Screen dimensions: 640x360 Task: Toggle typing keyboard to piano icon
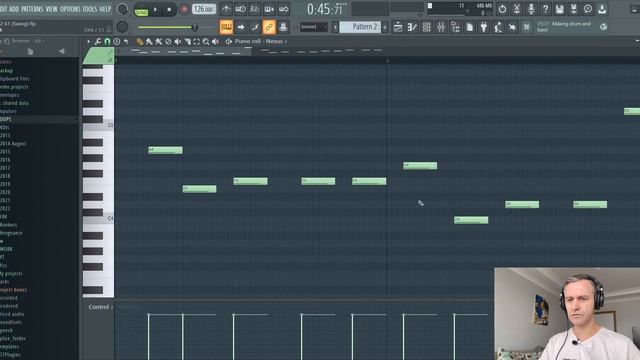[226, 27]
